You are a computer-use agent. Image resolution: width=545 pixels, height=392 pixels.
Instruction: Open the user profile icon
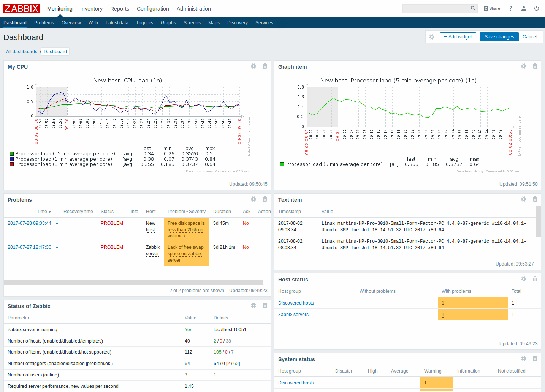[x=524, y=8]
